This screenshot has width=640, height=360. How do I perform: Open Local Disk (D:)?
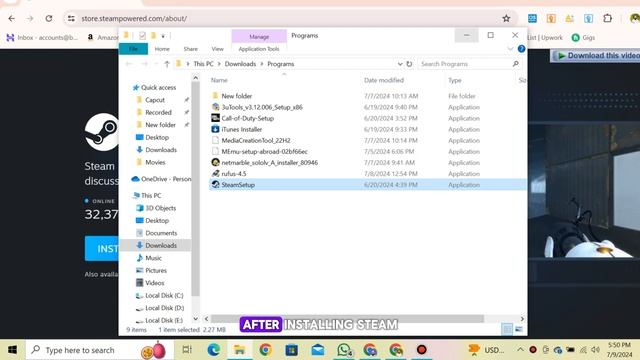point(164,308)
